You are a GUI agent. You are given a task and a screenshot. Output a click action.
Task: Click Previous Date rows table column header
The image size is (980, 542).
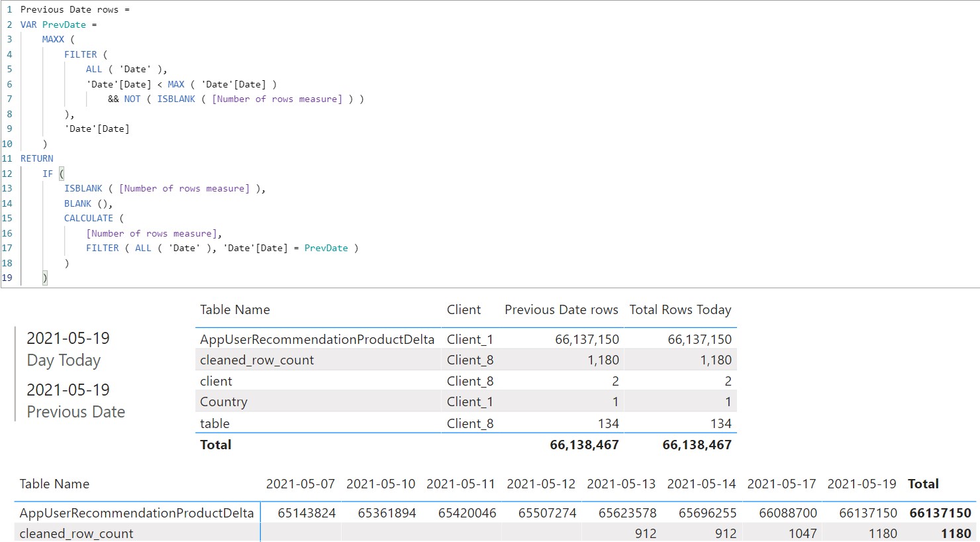click(x=561, y=309)
